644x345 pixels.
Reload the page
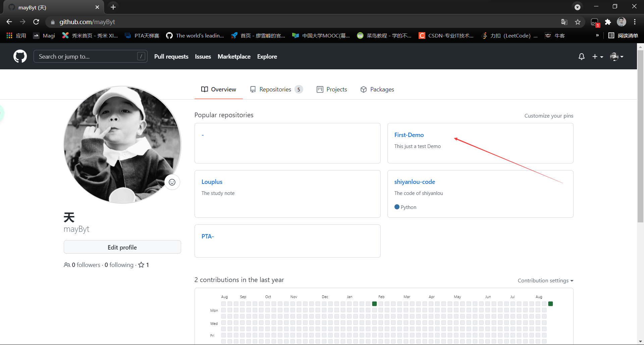pos(36,22)
